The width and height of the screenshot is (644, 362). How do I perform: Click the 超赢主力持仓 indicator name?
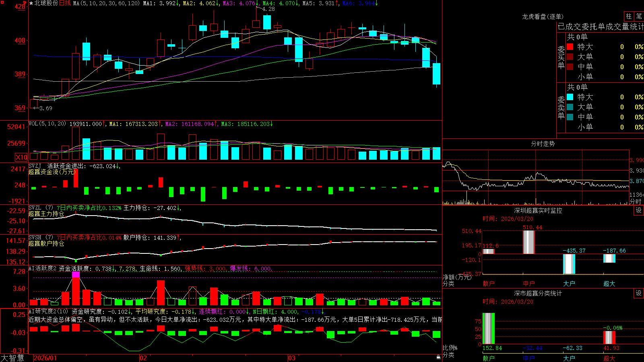[46, 214]
